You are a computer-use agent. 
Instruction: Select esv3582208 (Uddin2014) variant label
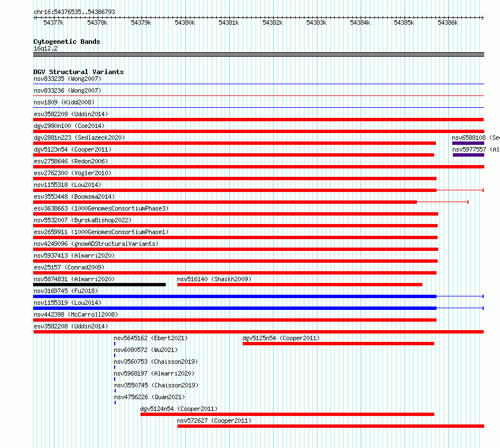pyautogui.click(x=71, y=326)
